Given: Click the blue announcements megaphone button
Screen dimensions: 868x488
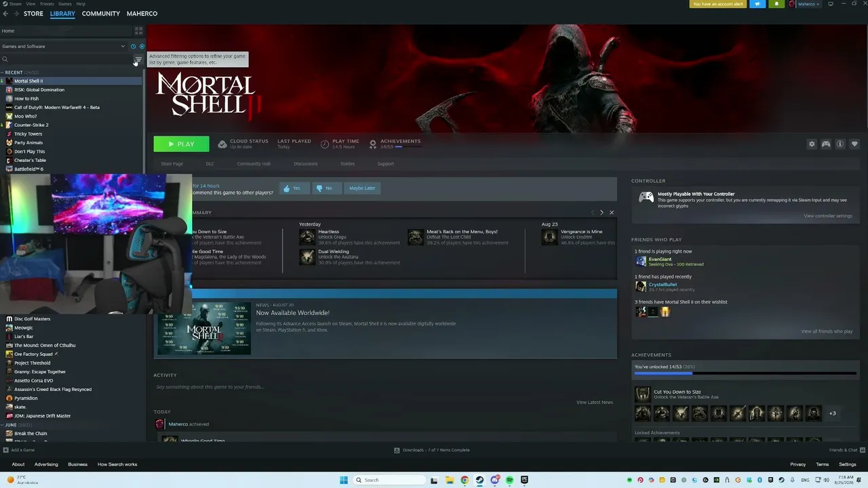Looking at the screenshot, I should [x=757, y=4].
